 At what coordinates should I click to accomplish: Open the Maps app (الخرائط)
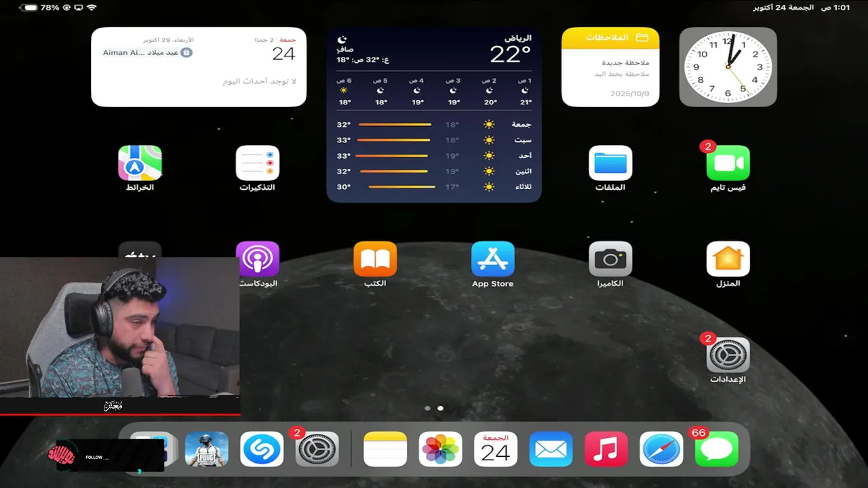coord(140,163)
